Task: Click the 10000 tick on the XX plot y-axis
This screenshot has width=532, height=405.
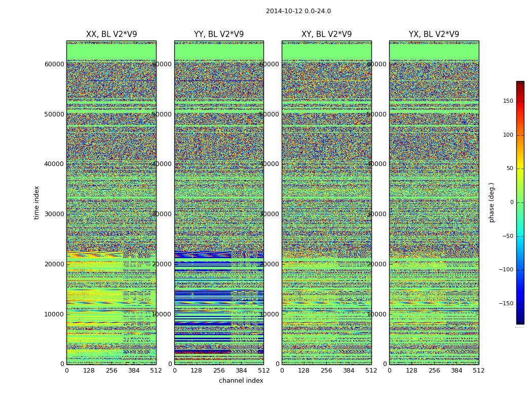Action: pyautogui.click(x=55, y=314)
